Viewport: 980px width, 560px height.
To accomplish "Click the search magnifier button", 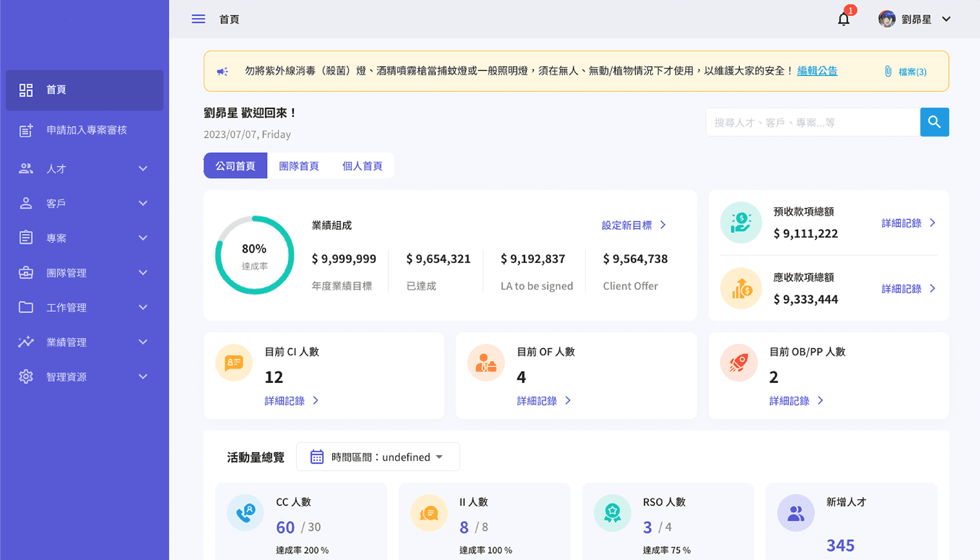I will click(934, 122).
